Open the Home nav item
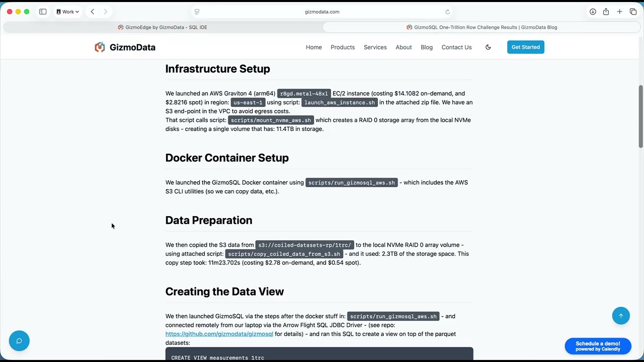Image resolution: width=644 pixels, height=362 pixels. click(313, 47)
